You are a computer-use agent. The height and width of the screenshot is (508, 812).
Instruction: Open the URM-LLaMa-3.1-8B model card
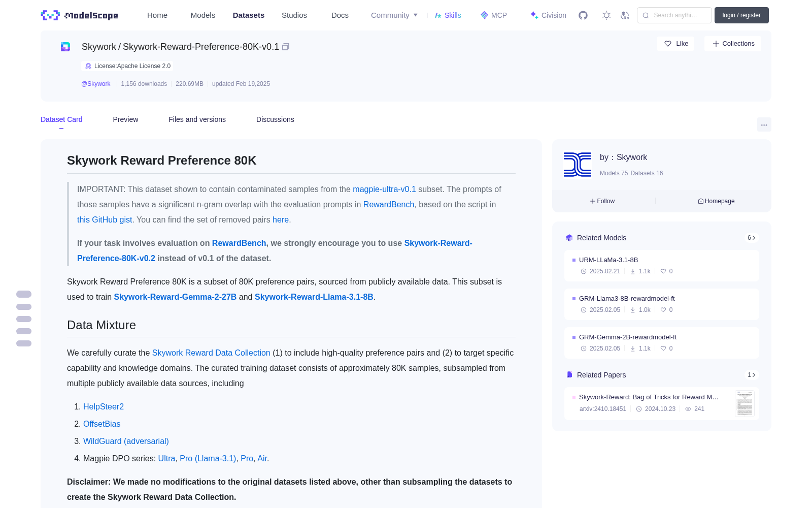[662, 266]
